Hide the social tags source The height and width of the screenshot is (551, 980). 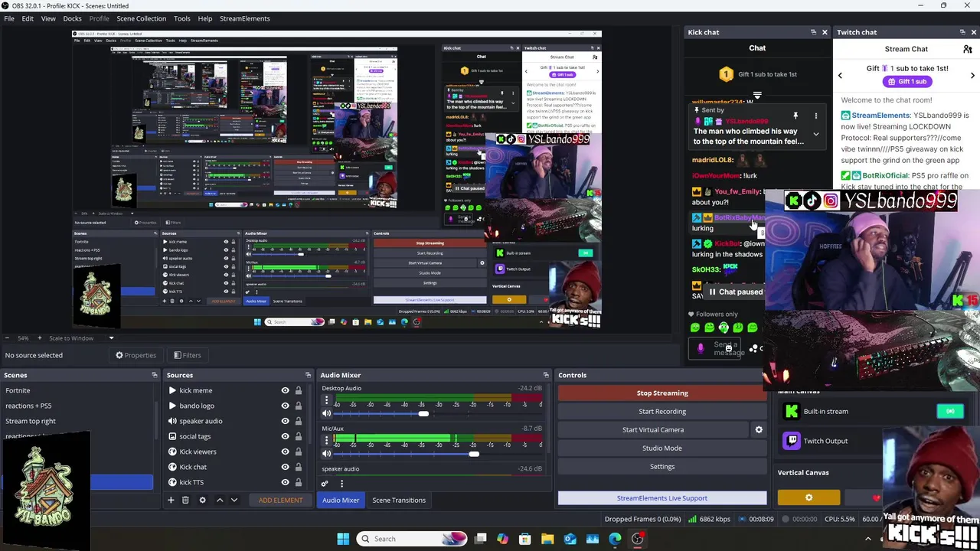pos(285,436)
